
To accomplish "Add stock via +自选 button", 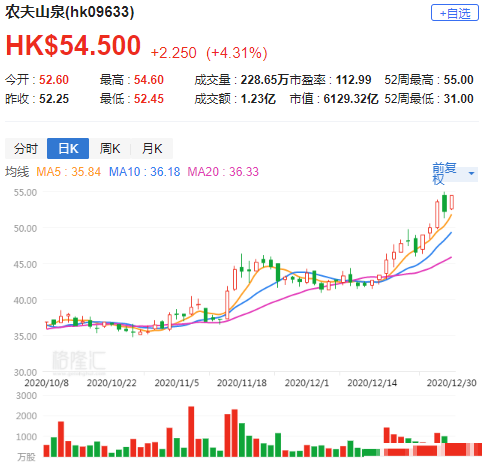I will pyautogui.click(x=455, y=13).
